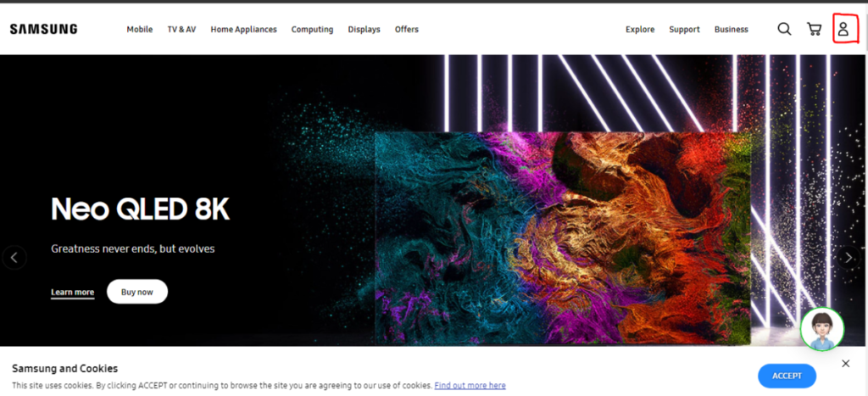868x396 pixels.
Task: Open the Support menu
Action: coord(684,30)
